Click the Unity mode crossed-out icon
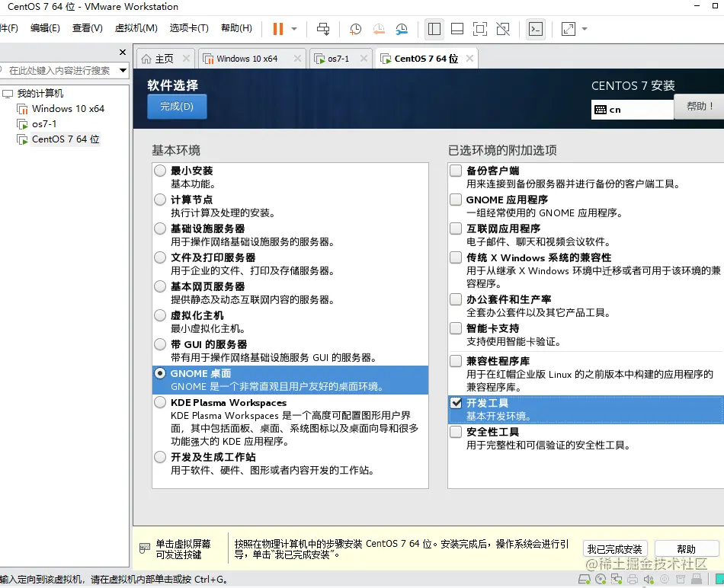 (503, 29)
